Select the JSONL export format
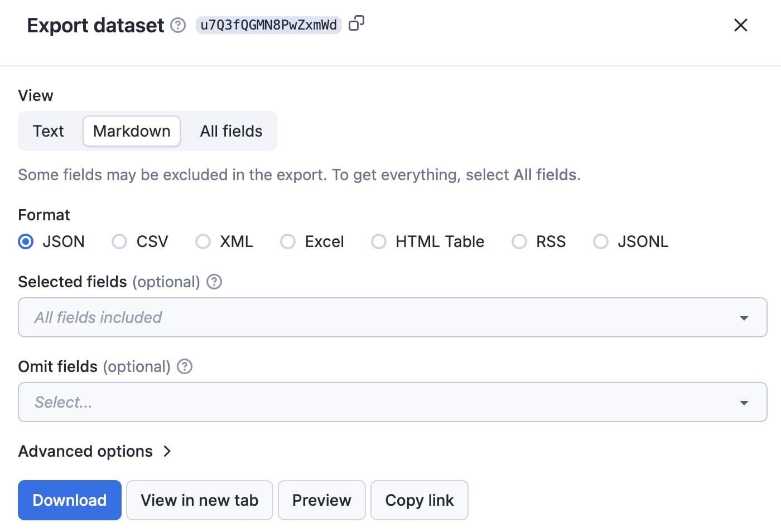 coord(601,241)
